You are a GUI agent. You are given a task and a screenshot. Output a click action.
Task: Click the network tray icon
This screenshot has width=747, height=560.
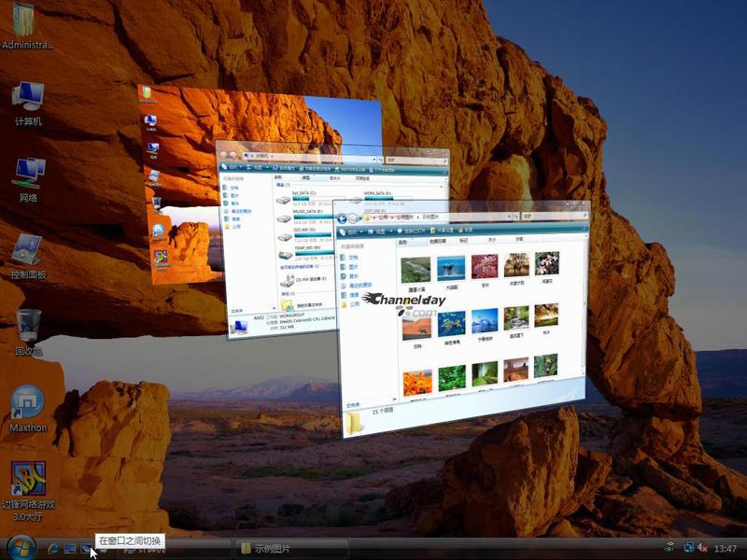pyautogui.click(x=688, y=548)
